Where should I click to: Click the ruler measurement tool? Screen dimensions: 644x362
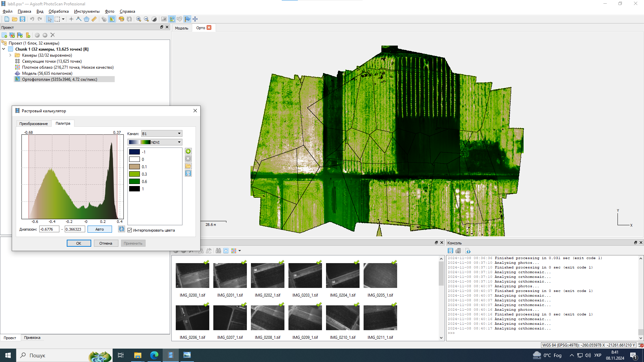(x=94, y=19)
